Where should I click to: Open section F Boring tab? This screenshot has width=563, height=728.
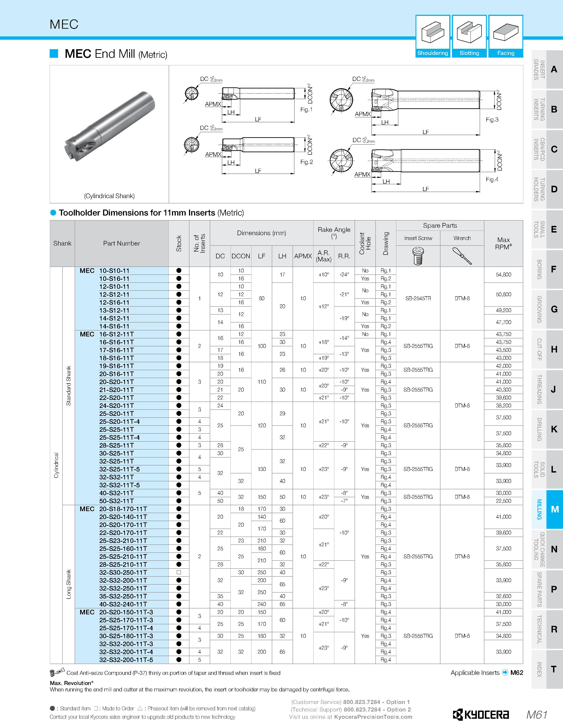[x=547, y=269]
